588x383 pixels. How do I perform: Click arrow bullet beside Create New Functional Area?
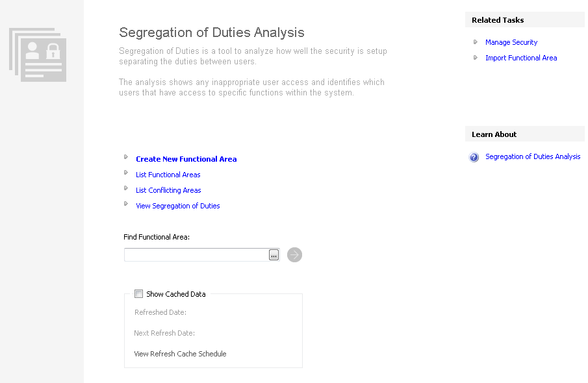(126, 157)
